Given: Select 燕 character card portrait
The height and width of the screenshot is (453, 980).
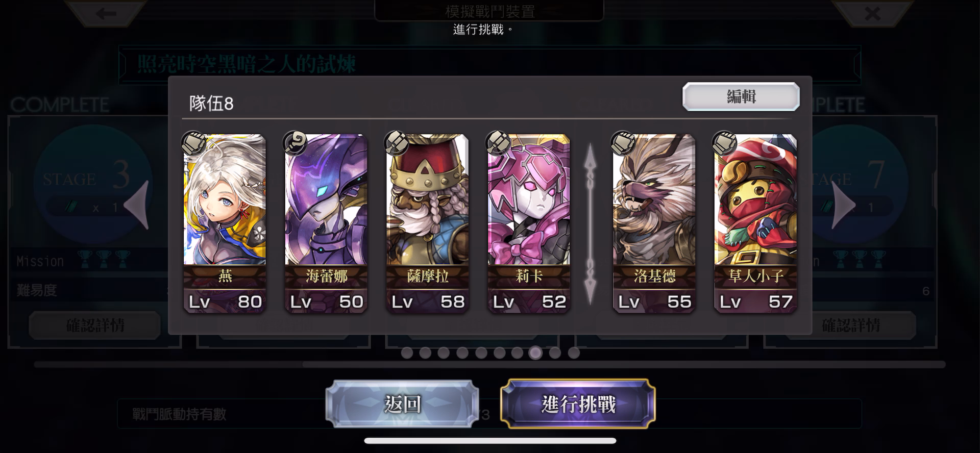Looking at the screenshot, I should pyautogui.click(x=225, y=223).
